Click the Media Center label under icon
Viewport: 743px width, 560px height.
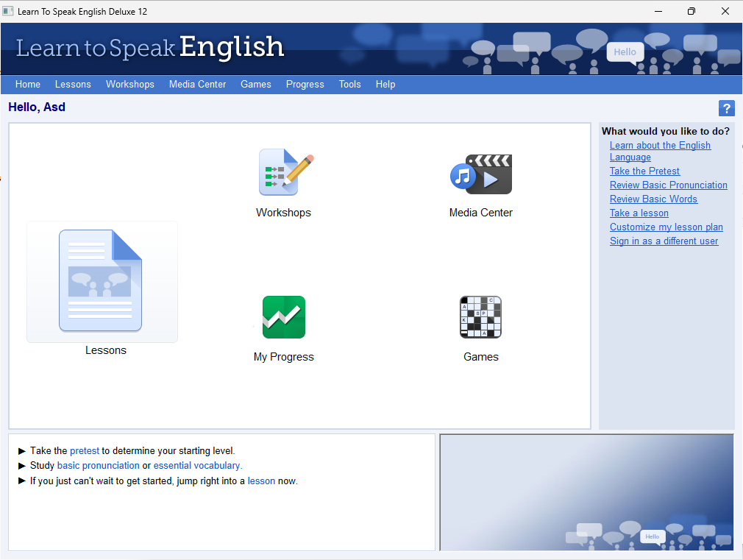(480, 213)
